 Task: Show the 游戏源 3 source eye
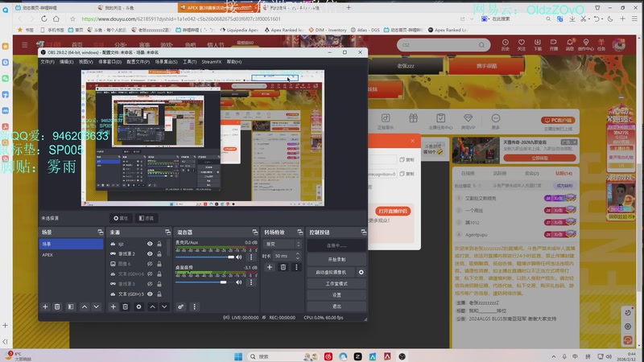(150, 284)
